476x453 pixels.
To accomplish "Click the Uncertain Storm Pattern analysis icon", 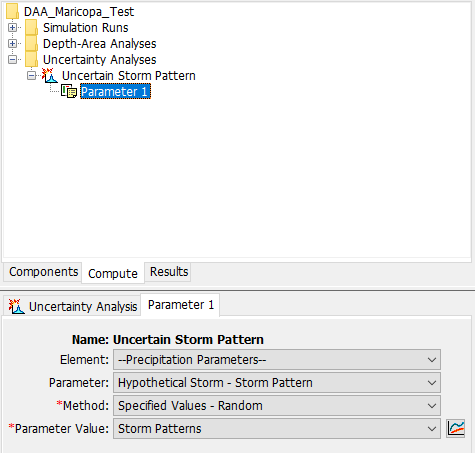I will tap(50, 76).
